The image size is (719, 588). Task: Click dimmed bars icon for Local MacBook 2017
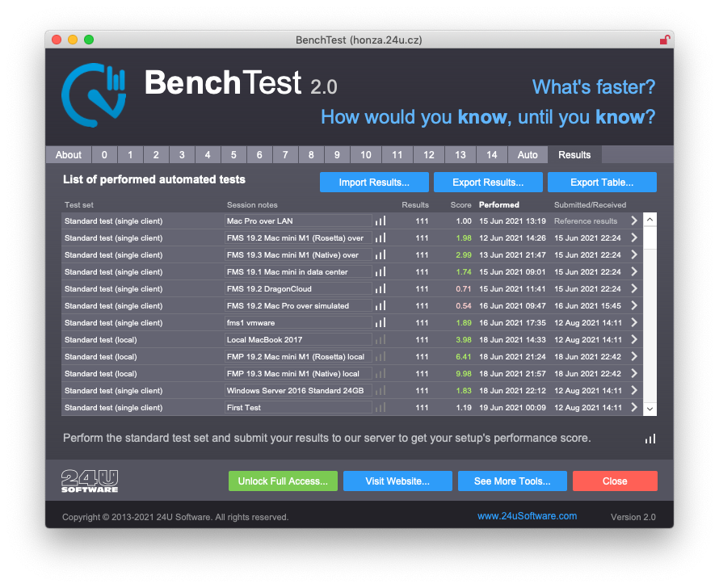click(381, 339)
